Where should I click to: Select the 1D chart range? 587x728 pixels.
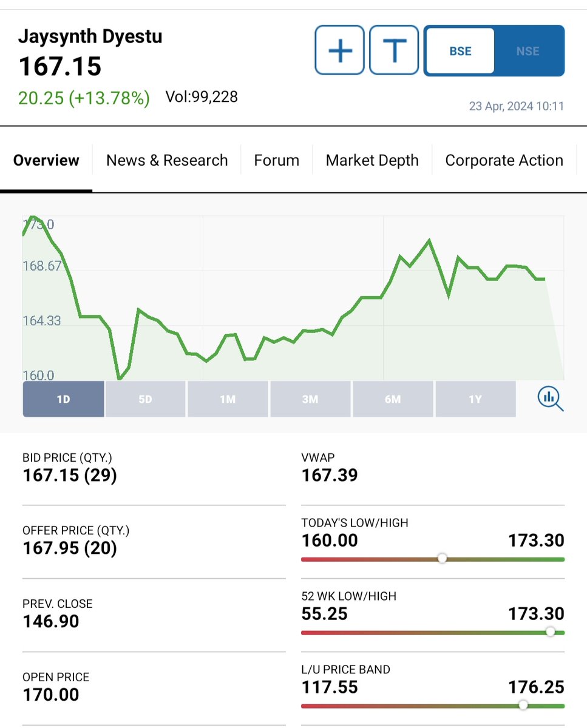(x=64, y=399)
